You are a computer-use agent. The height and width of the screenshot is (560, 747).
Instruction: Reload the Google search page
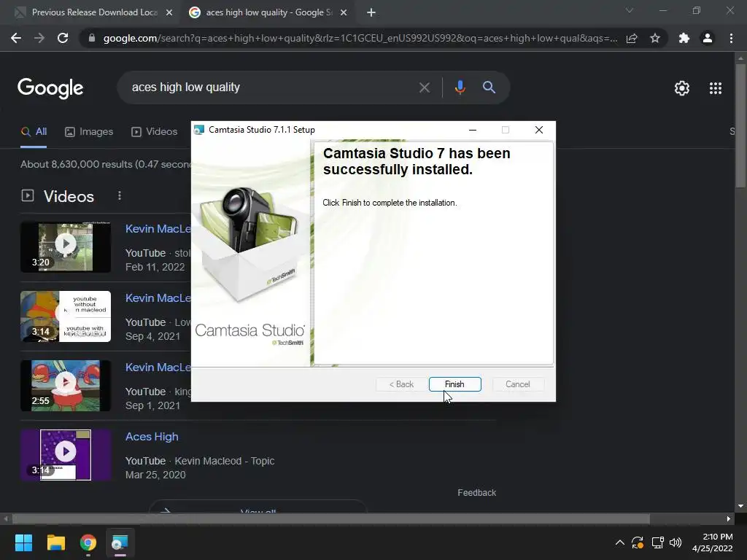click(63, 38)
